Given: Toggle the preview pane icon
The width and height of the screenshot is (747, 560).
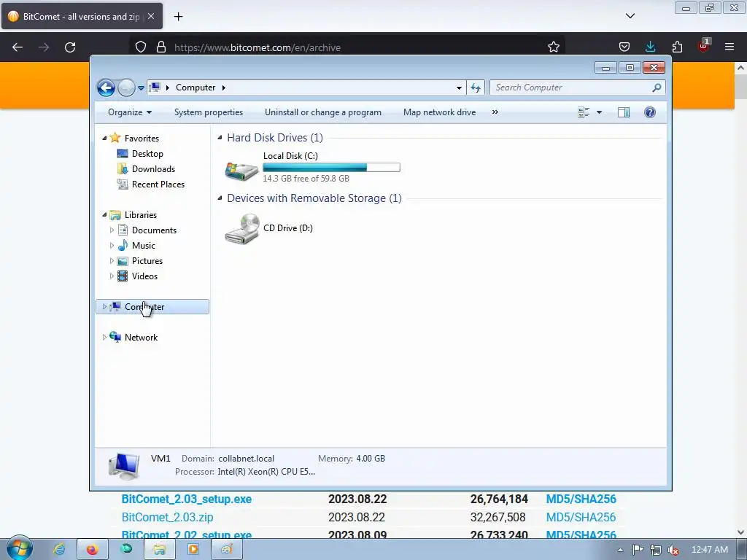Looking at the screenshot, I should coord(624,112).
